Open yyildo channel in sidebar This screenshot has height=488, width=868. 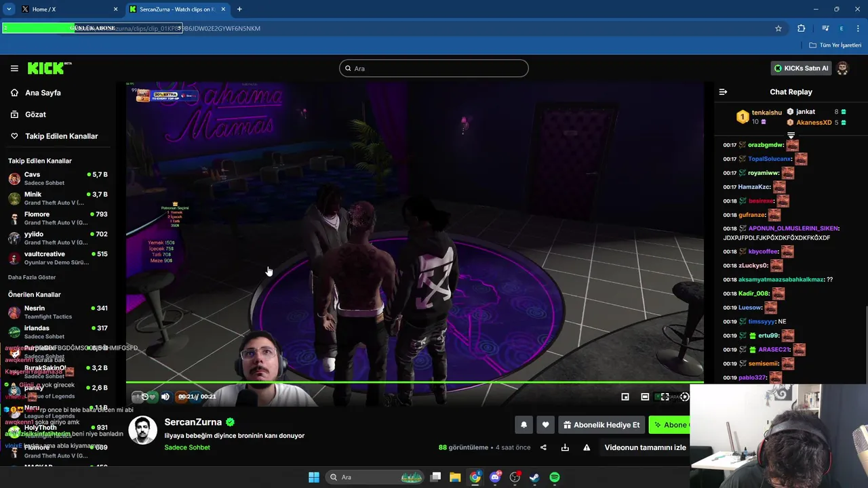coord(58,238)
